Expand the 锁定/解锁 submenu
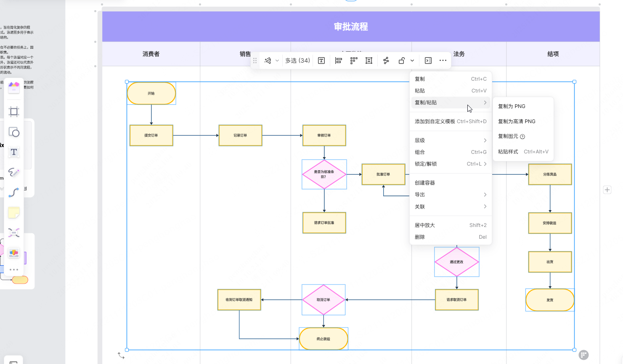623x364 pixels. tap(451, 164)
